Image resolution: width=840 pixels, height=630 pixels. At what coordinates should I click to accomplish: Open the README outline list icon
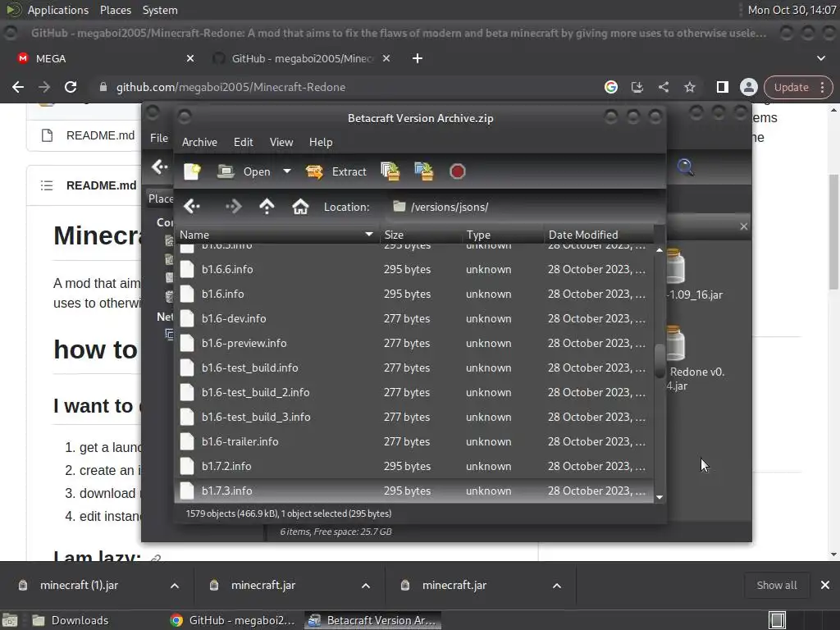47,185
